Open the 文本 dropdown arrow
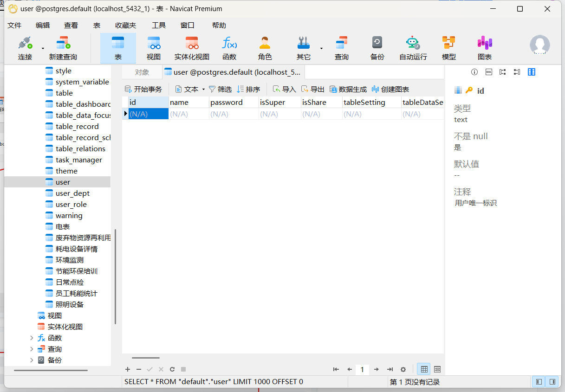 tap(203, 90)
